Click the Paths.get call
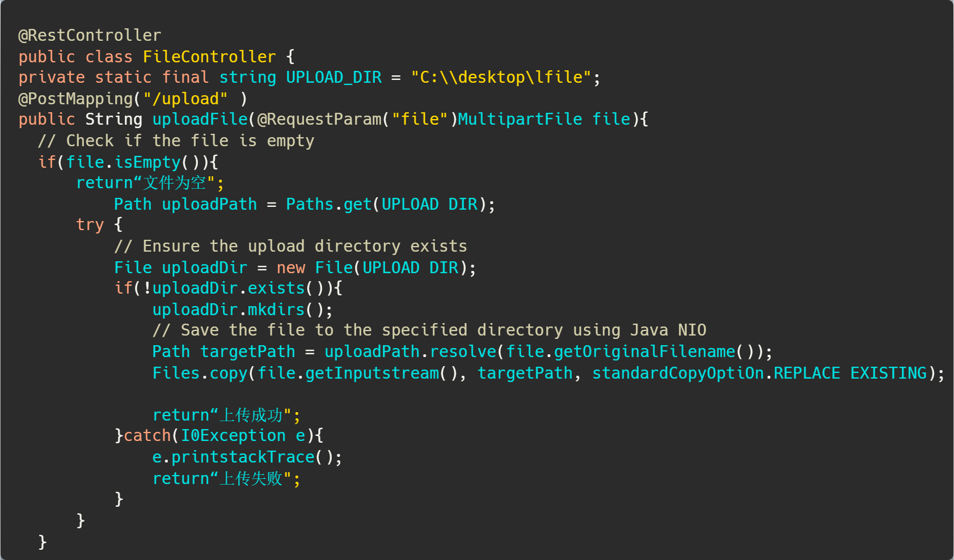 pyautogui.click(x=328, y=204)
